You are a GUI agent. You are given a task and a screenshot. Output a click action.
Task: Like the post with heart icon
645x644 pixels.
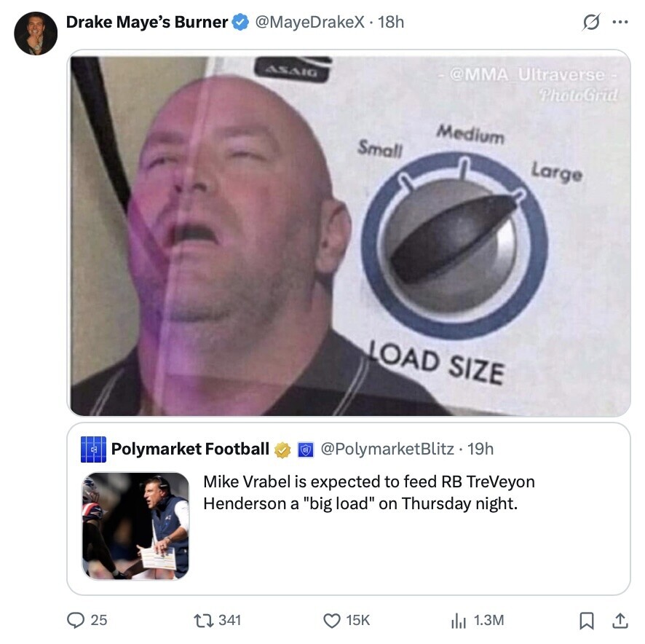[332, 620]
